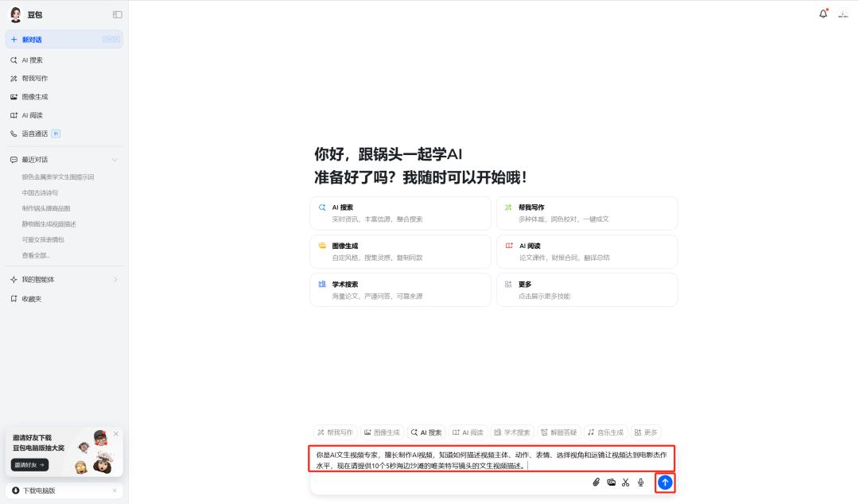The height and width of the screenshot is (504, 859).
Task: Collapse sidebar with the panel icon
Action: click(117, 14)
